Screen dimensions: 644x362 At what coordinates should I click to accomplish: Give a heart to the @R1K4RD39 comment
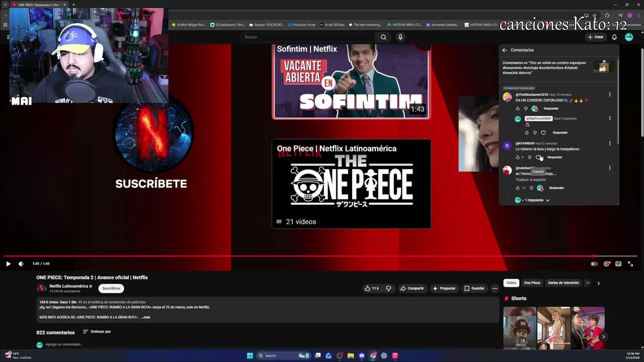click(x=538, y=157)
